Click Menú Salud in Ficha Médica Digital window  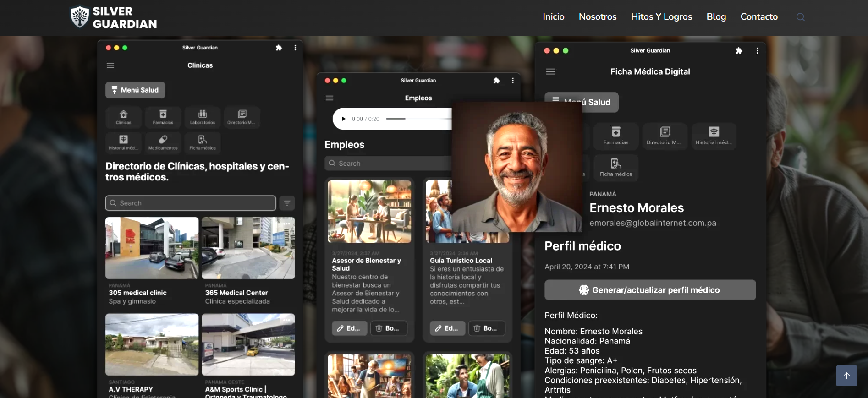582,102
